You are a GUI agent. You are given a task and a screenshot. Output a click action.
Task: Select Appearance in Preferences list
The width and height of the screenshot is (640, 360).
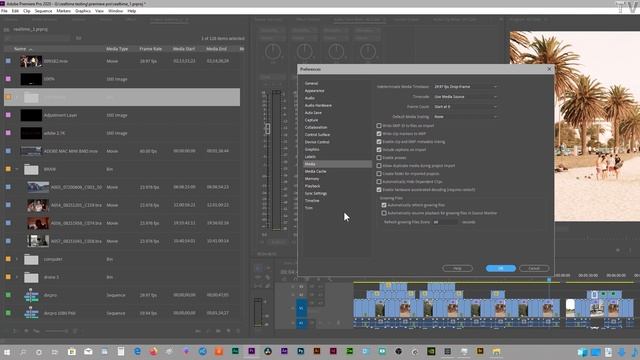pyautogui.click(x=314, y=91)
